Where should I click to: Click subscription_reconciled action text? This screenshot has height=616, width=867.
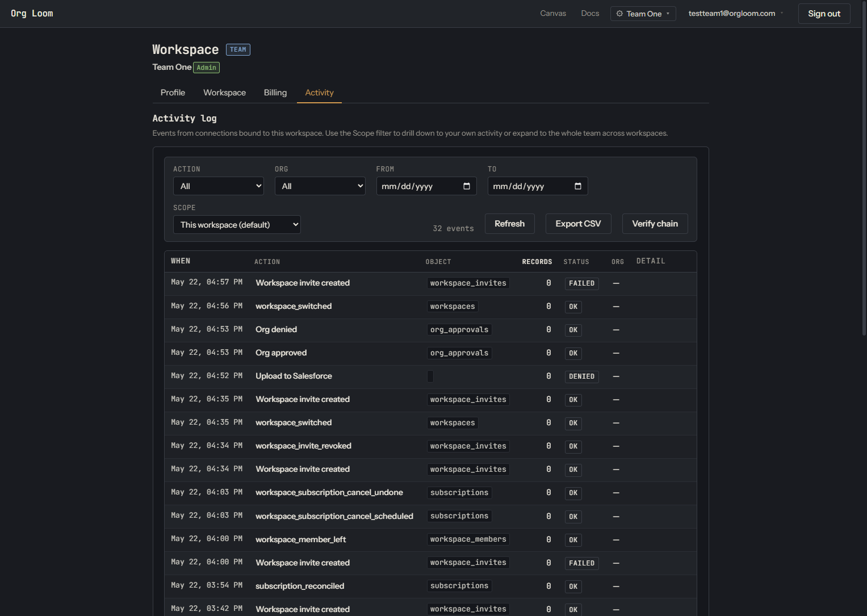300,586
